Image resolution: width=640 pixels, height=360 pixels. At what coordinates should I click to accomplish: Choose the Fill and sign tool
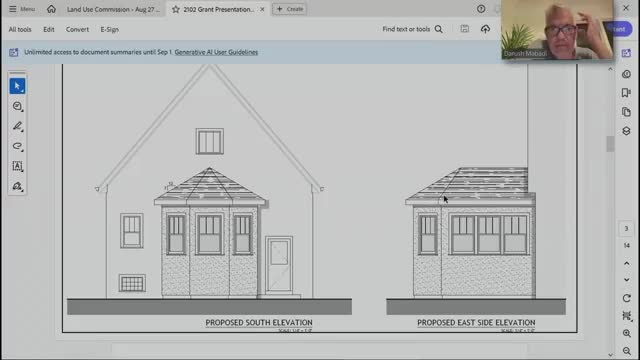[x=17, y=186]
